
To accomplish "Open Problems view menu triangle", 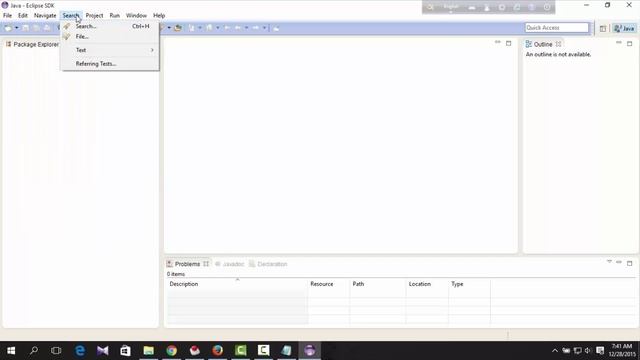I will 609,262.
